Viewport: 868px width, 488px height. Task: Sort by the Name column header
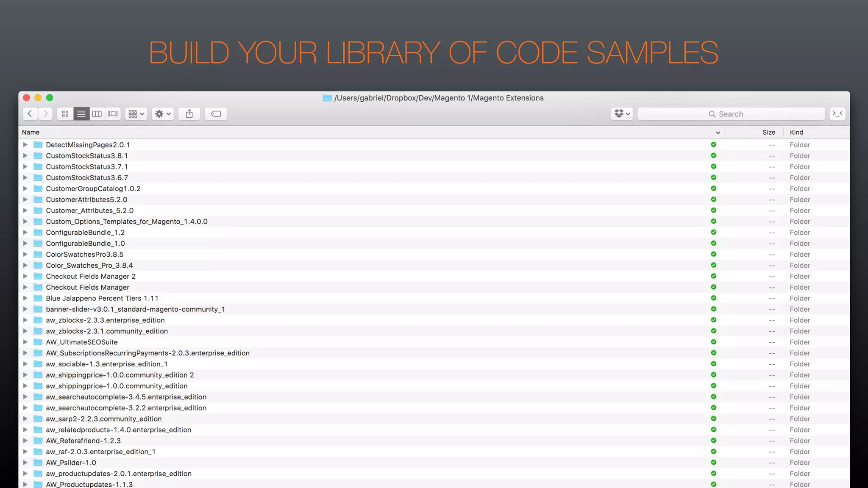[31, 132]
